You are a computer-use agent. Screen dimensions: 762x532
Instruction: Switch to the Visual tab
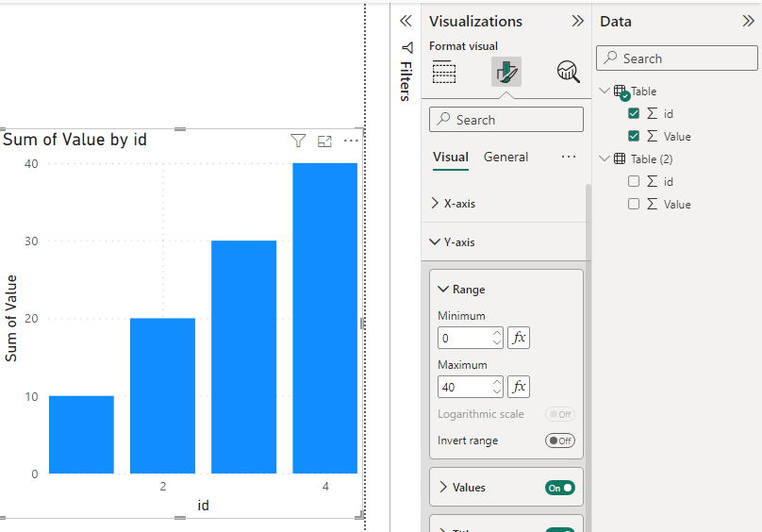click(451, 158)
